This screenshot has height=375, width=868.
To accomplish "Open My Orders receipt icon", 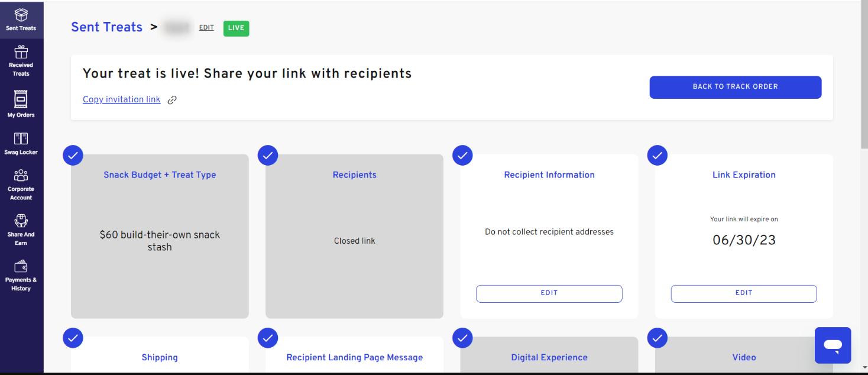I will click(x=21, y=99).
